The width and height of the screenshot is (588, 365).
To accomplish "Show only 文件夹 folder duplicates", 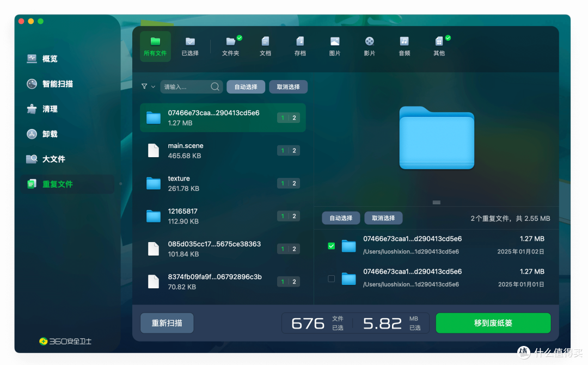I will tap(230, 46).
